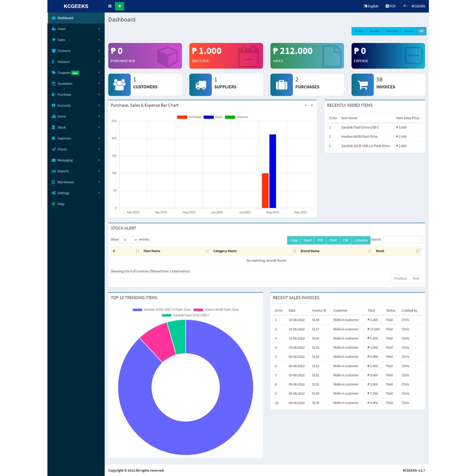The width and height of the screenshot is (476, 476).
Task: Click the Messaging envelope icon in the sidebar
Action: click(x=54, y=160)
